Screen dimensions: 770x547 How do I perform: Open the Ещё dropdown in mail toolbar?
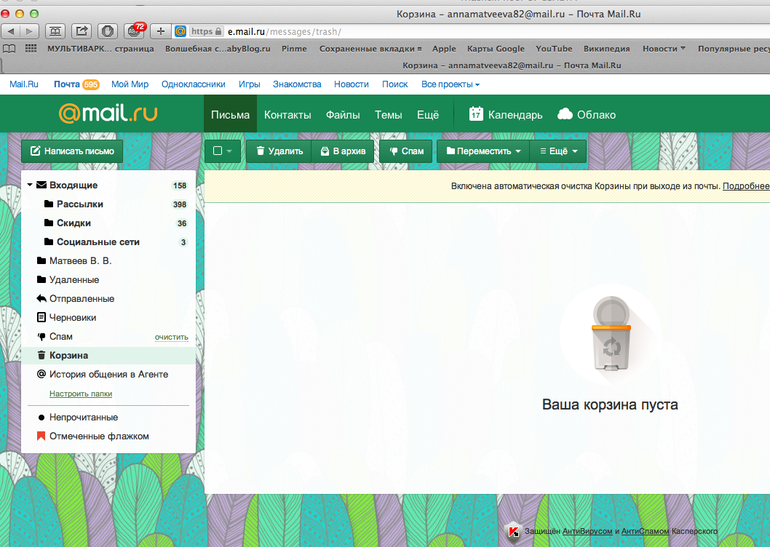(558, 151)
